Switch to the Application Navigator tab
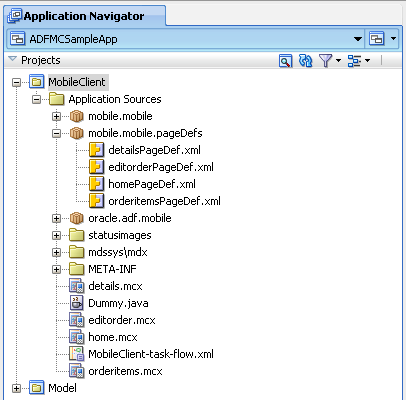The width and height of the screenshot is (406, 400). click(85, 15)
